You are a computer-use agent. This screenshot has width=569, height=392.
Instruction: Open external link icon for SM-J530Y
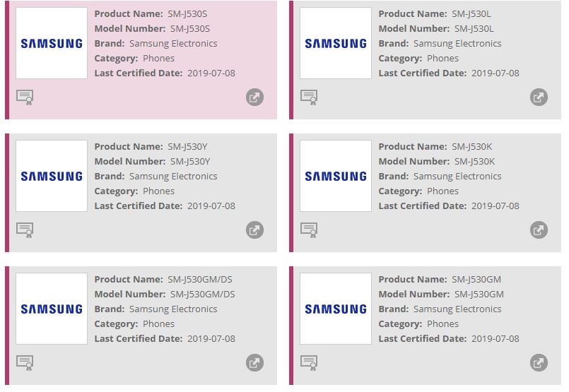254,230
